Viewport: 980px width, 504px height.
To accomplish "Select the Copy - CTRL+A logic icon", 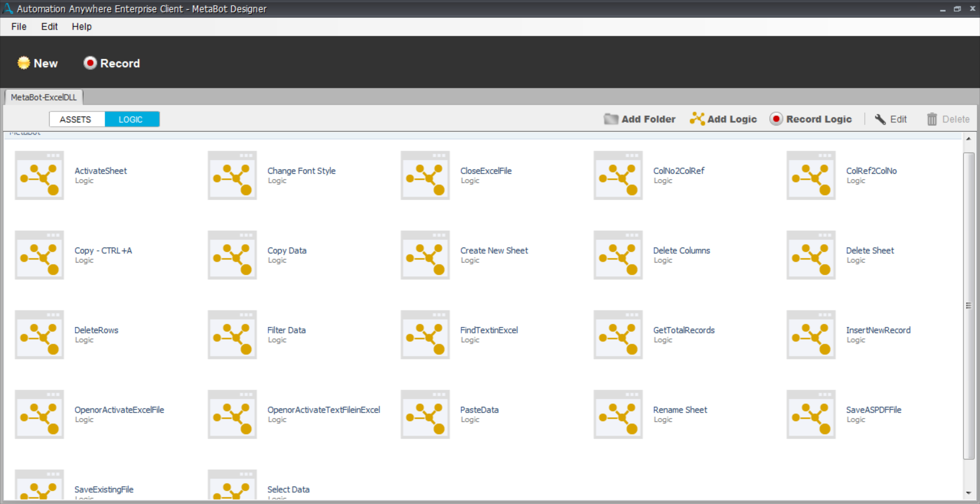I will pyautogui.click(x=39, y=255).
